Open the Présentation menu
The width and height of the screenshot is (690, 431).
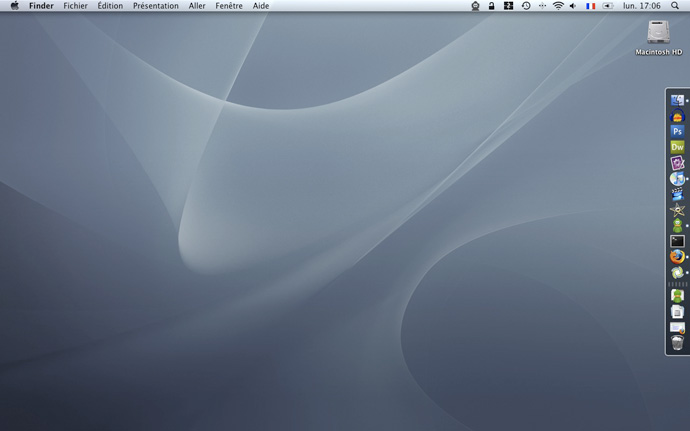tap(156, 6)
